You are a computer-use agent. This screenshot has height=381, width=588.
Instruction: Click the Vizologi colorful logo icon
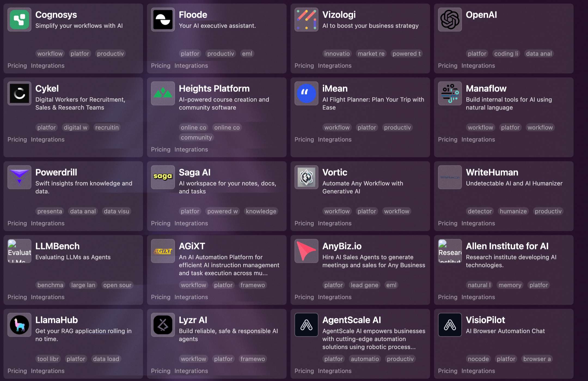(306, 19)
